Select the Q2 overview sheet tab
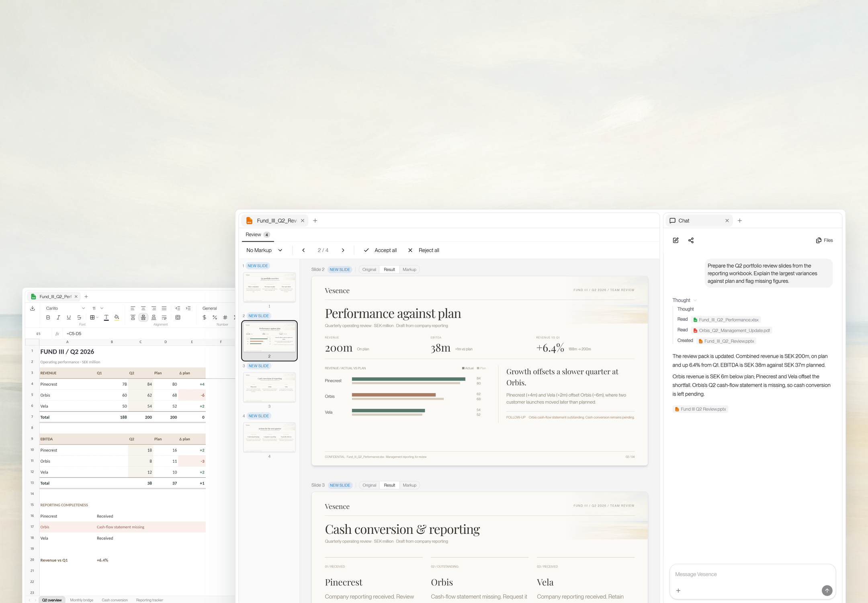Screen dimensions: 868x603 52,600
